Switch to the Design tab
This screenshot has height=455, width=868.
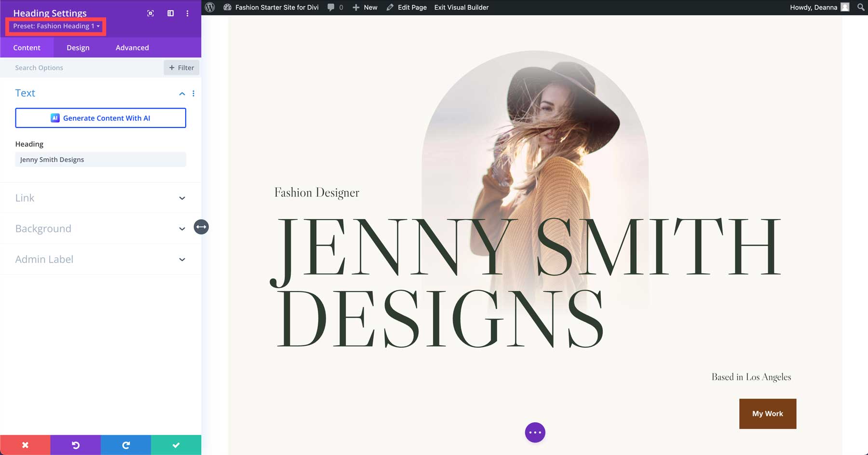(78, 47)
